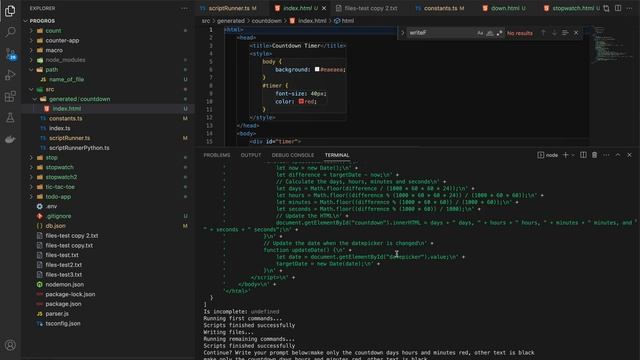This screenshot has width=640, height=360.
Task: Open the .gitignore file
Action: (58, 216)
